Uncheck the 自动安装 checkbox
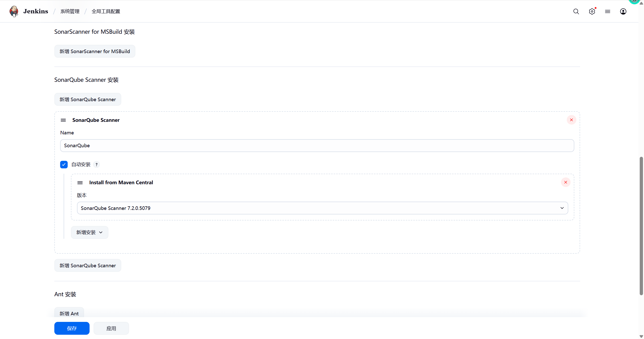Viewport: 644px width, 339px height. pos(64,164)
